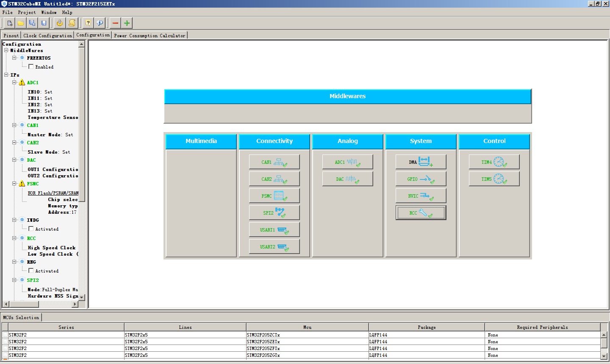Click the tree scrollbar down arrow
This screenshot has height=364, width=610.
point(82,297)
